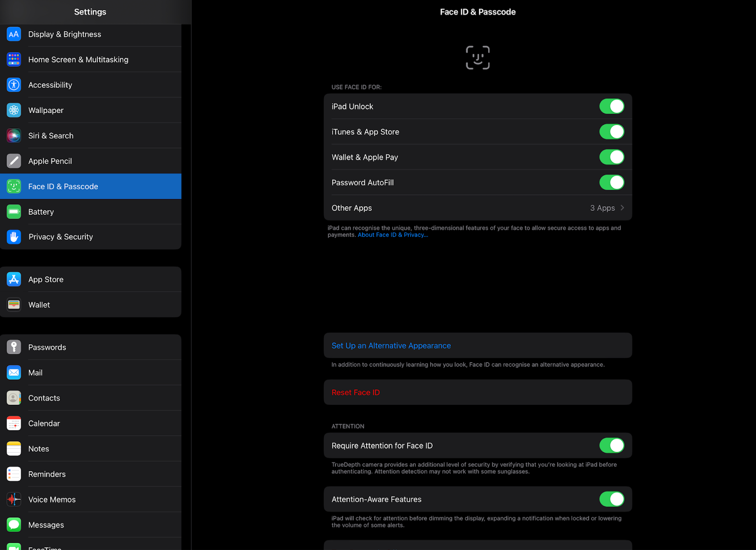The image size is (756, 550).
Task: Open Siri & Search settings
Action: (91, 136)
